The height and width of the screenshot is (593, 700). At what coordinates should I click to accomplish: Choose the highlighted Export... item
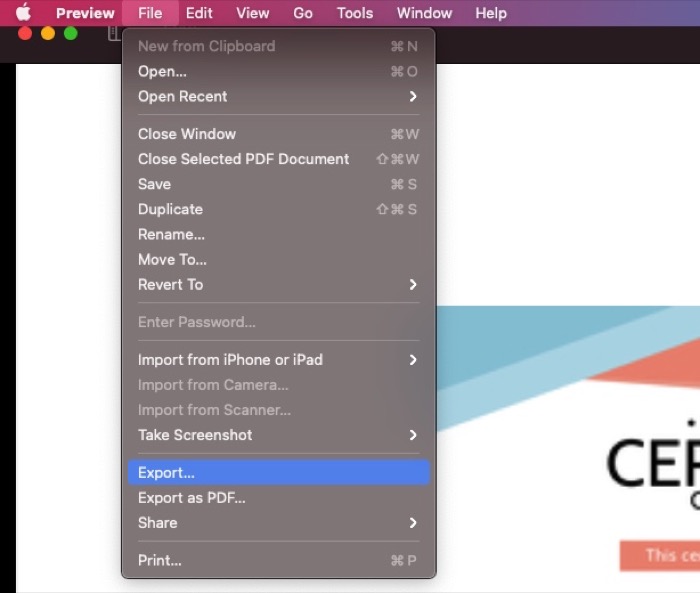coord(279,472)
